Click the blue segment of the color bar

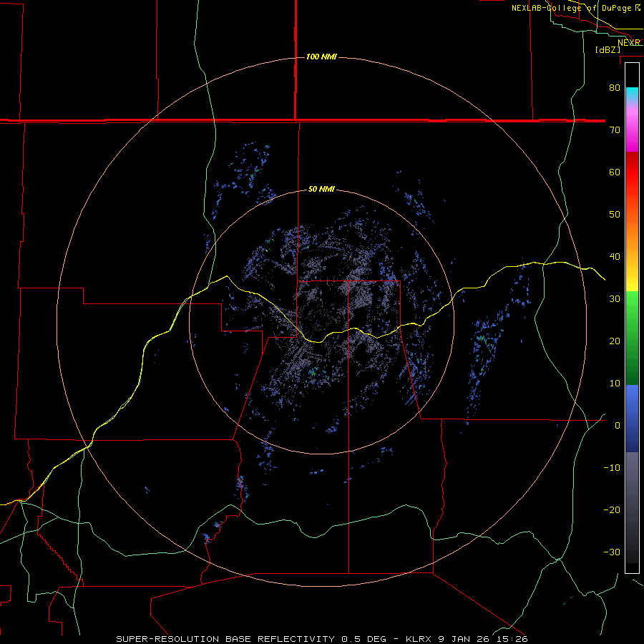tap(632, 418)
